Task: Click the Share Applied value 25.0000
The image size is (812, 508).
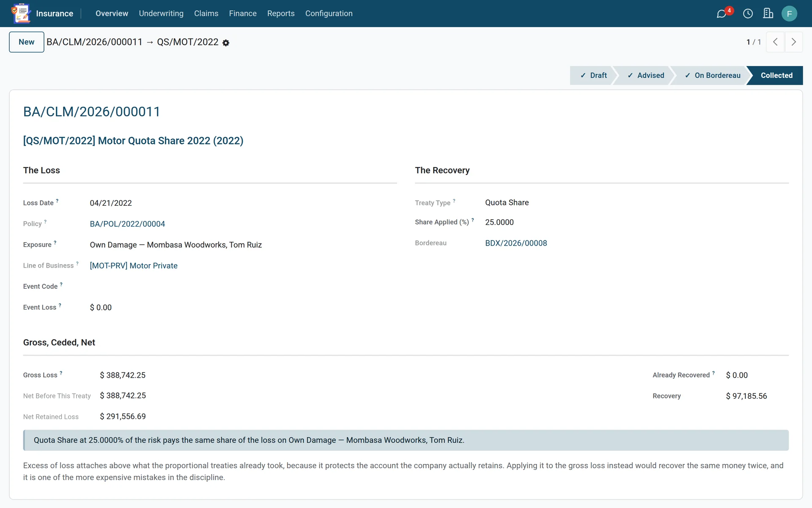Action: pos(499,222)
